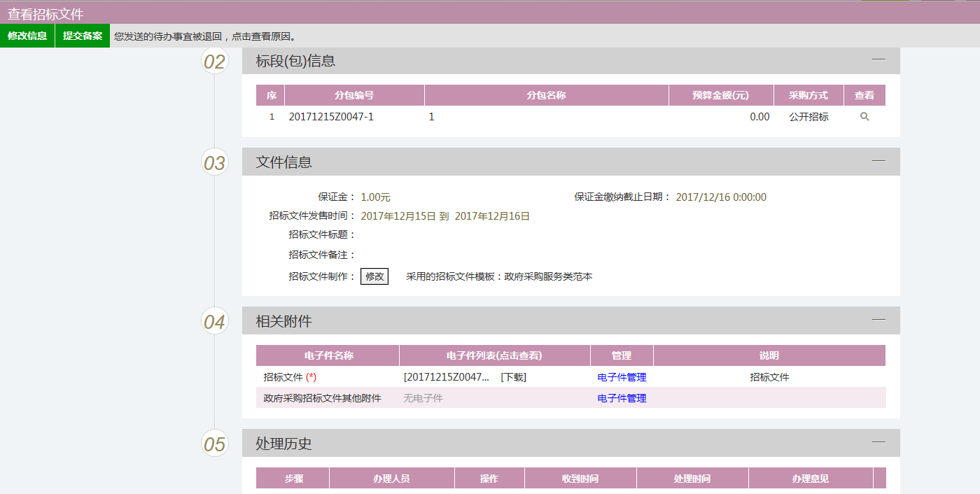Open 电子件管理 for the 招标文件 row
Image resolution: width=980 pixels, height=494 pixels.
(622, 377)
